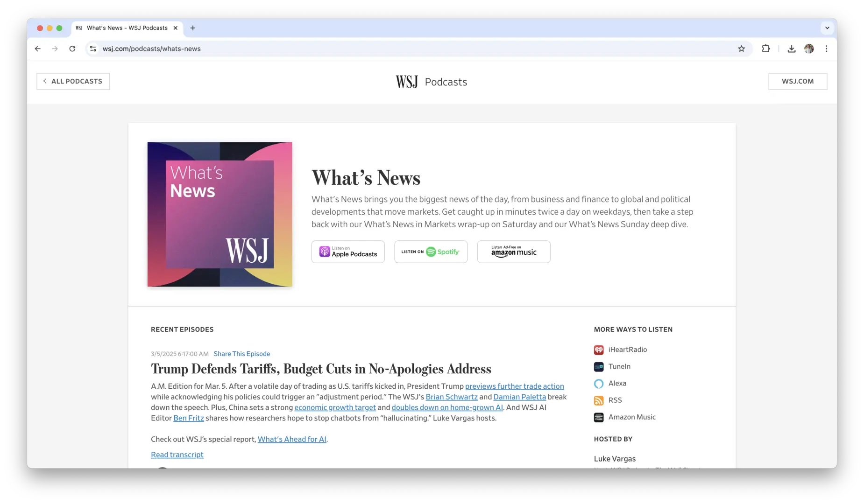Select TuneIn under More Ways to Listen

coord(619,366)
